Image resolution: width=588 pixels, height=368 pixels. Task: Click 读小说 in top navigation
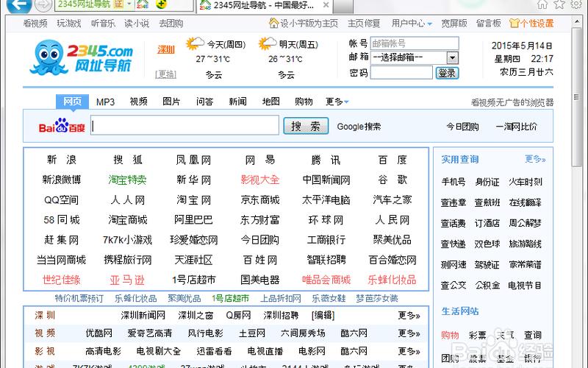pyautogui.click(x=137, y=24)
